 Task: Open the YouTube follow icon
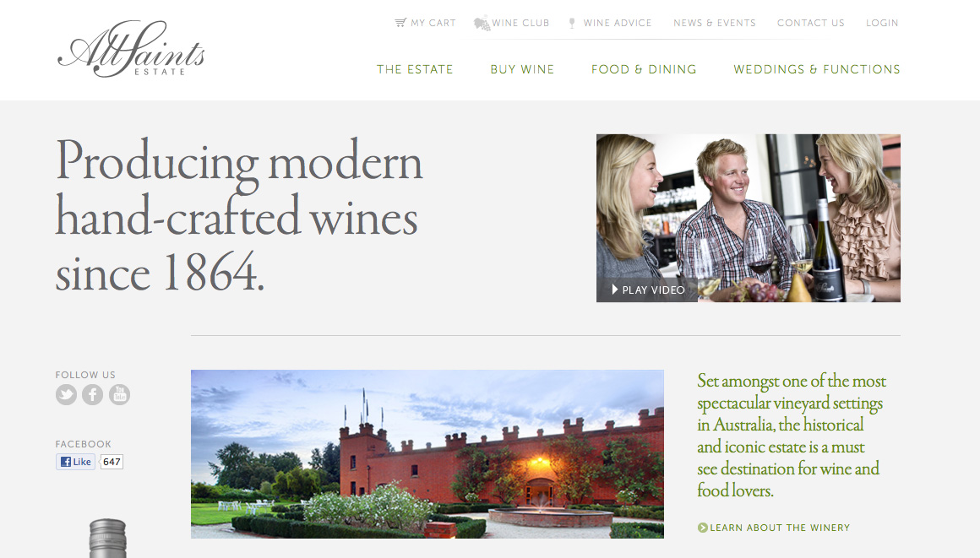coord(119,395)
